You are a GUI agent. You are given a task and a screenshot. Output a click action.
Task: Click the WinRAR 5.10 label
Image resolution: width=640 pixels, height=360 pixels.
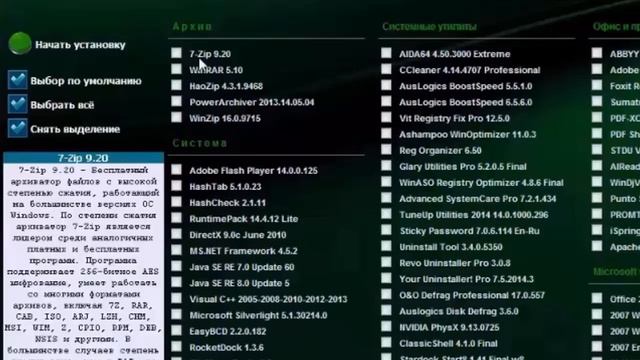click(x=216, y=70)
